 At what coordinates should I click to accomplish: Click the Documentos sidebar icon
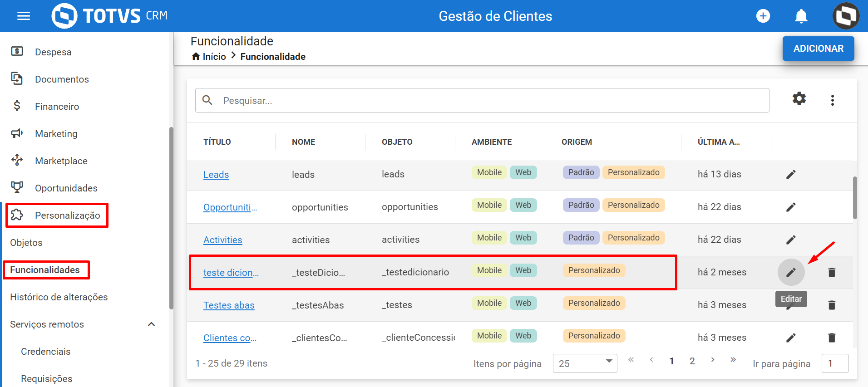[17, 78]
